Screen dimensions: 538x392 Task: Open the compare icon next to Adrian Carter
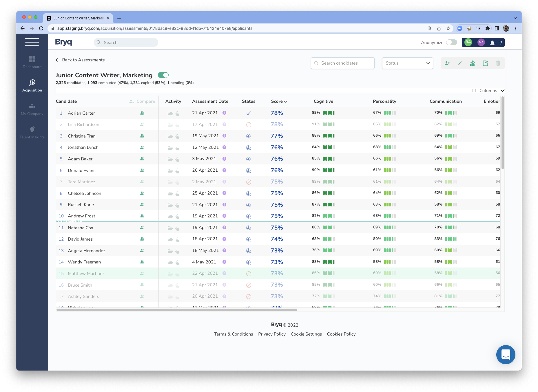point(142,113)
